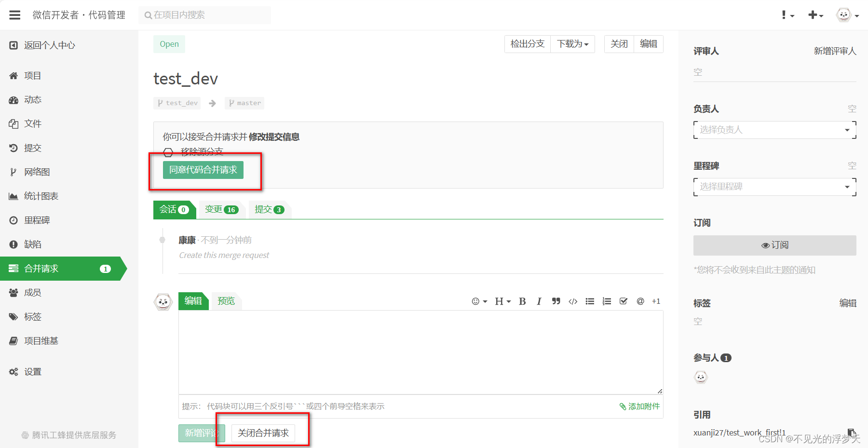Click participant avatar under 参与人

pyautogui.click(x=701, y=377)
